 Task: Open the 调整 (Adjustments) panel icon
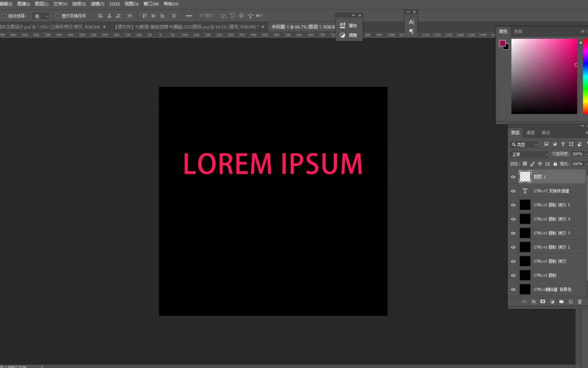point(343,35)
